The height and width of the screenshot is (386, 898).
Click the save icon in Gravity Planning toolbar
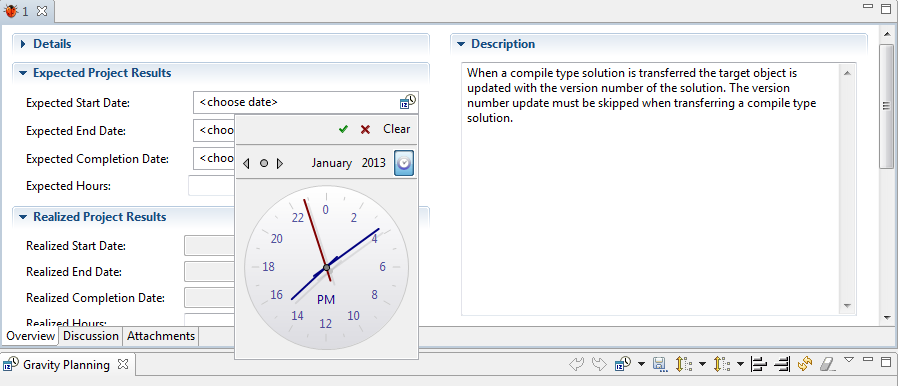tap(659, 364)
